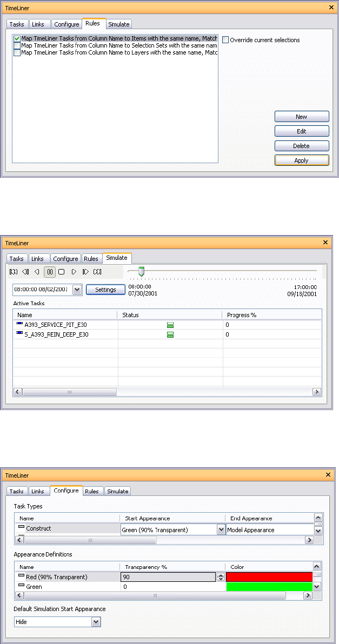The height and width of the screenshot is (644, 339).
Task: Click Delete rule button
Action: [x=302, y=146]
